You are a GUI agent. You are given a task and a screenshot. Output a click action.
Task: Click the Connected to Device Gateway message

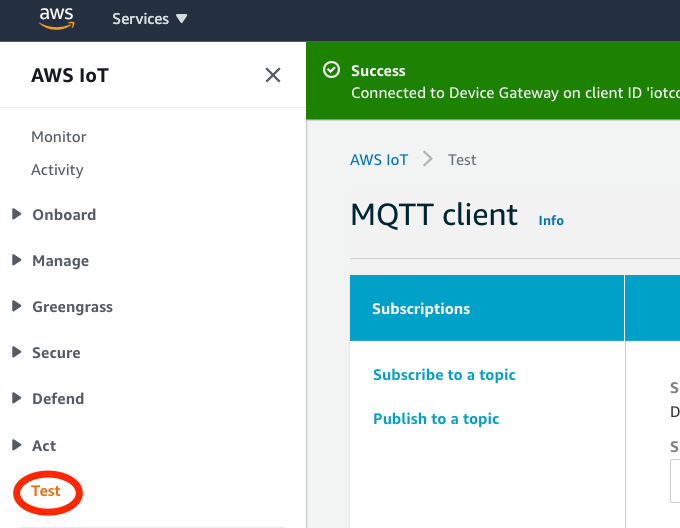click(x=516, y=93)
